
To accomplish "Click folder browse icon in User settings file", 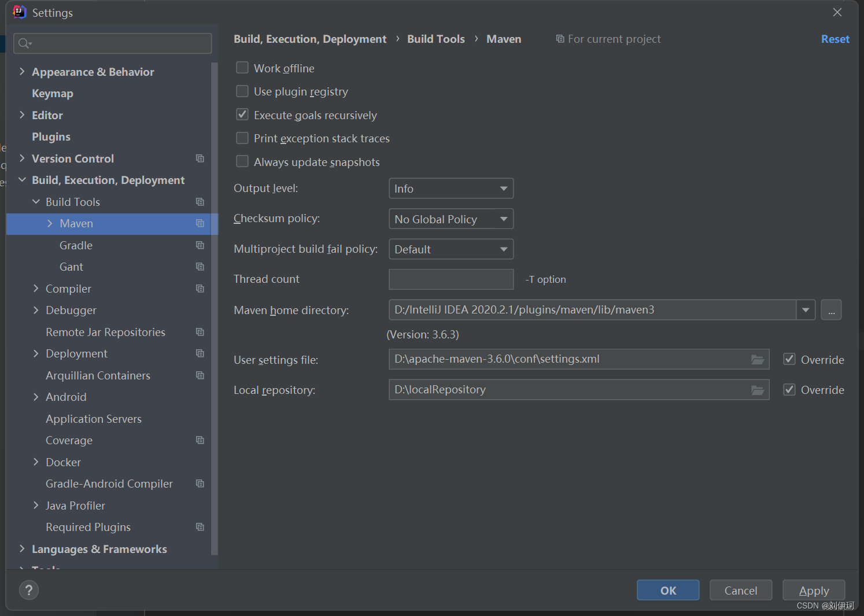I will 758,360.
